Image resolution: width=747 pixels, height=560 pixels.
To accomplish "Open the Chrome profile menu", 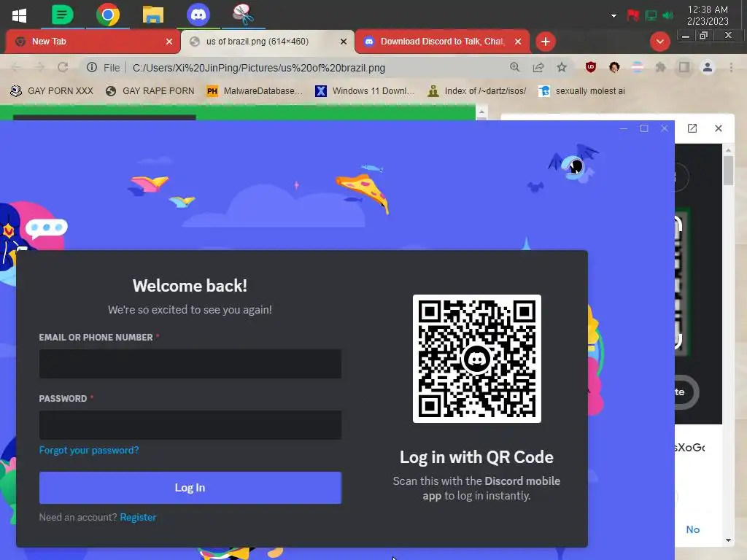I will pos(708,68).
